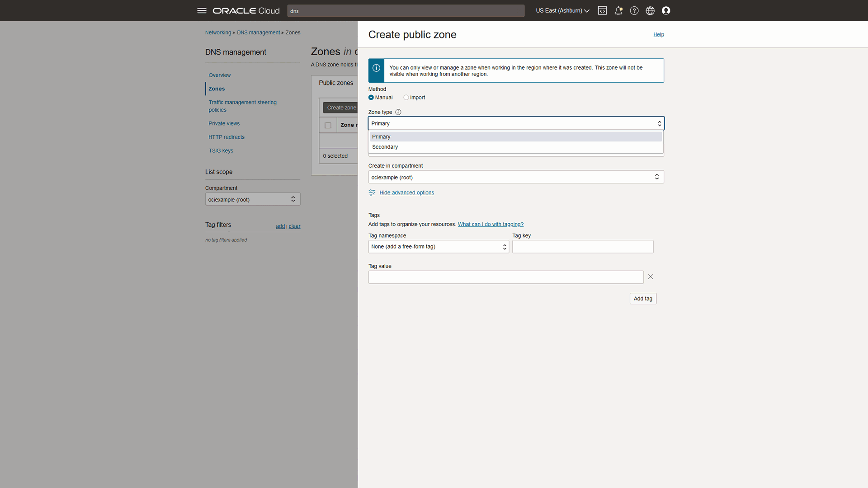Image resolution: width=868 pixels, height=488 pixels.
Task: Check the select-all zones checkbox
Action: pyautogui.click(x=328, y=125)
